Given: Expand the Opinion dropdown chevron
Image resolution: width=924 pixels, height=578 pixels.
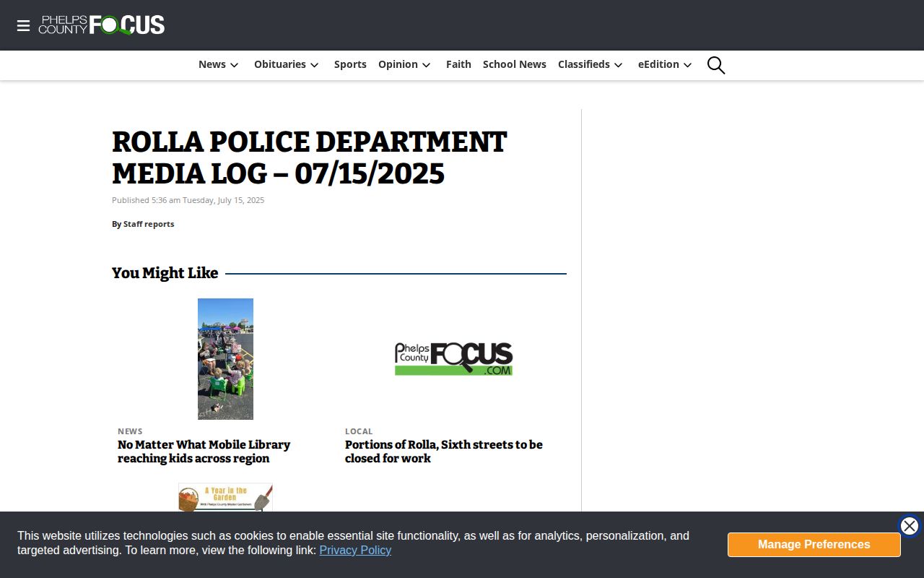Looking at the screenshot, I should coord(427,65).
